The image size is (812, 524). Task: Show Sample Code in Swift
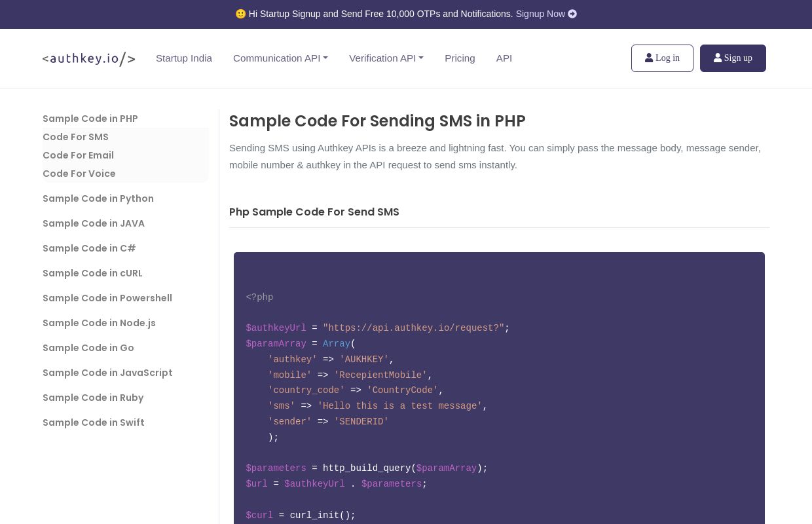coord(94,422)
